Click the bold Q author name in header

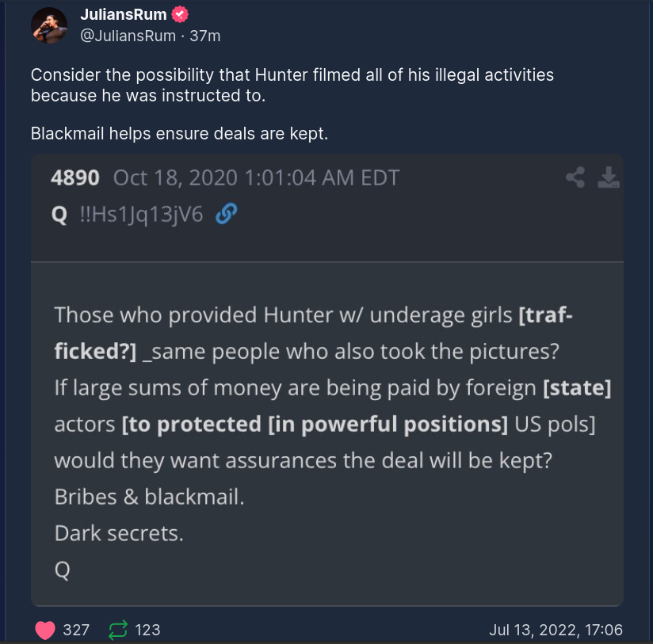click(59, 214)
